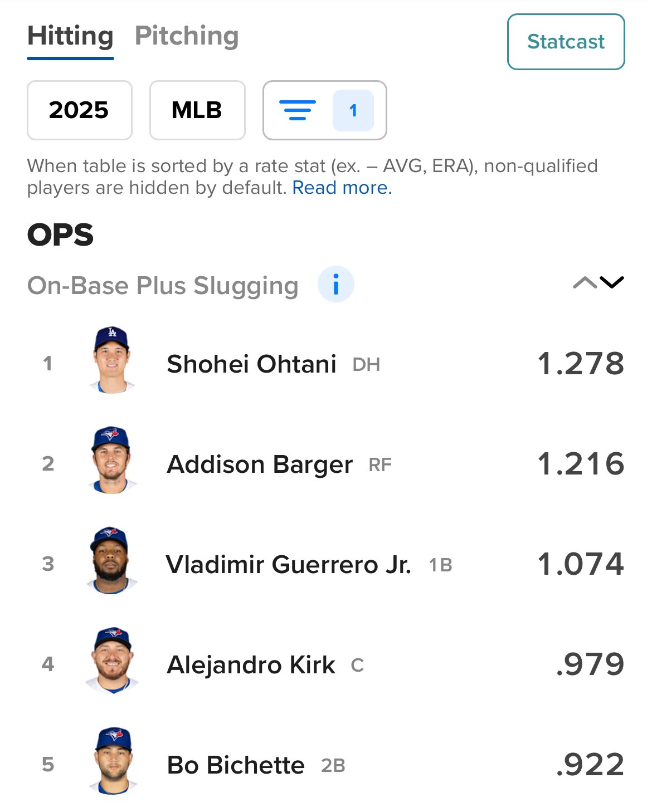Open Shohei Ohtani's player name
652x812 pixels.
[x=251, y=364]
